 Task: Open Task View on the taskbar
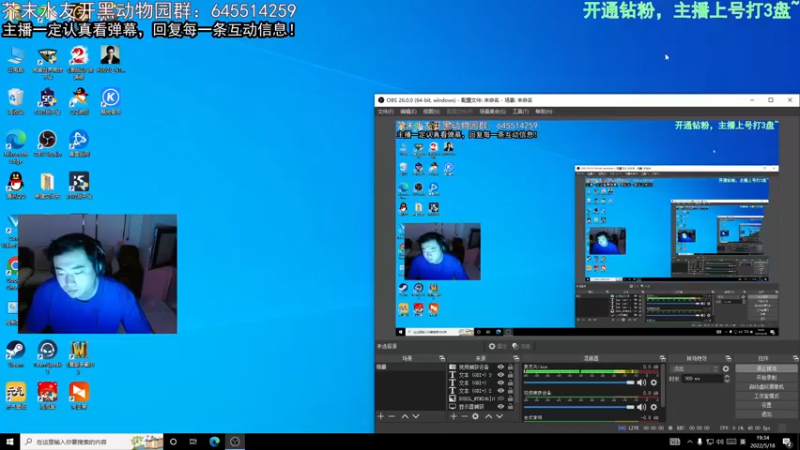click(x=193, y=441)
